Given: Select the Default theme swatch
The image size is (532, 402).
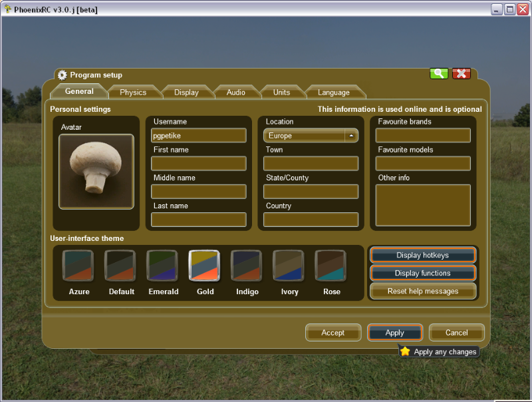Looking at the screenshot, I should [x=120, y=266].
